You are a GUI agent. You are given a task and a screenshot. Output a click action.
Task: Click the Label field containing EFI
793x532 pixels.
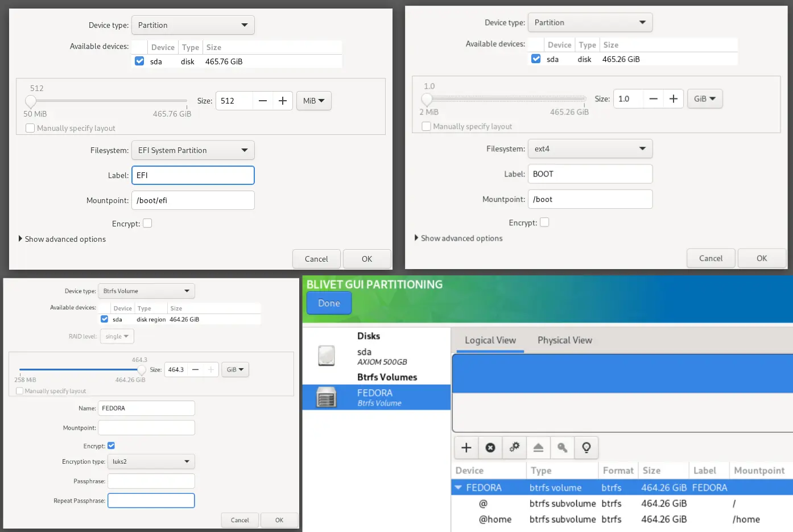[x=193, y=175]
